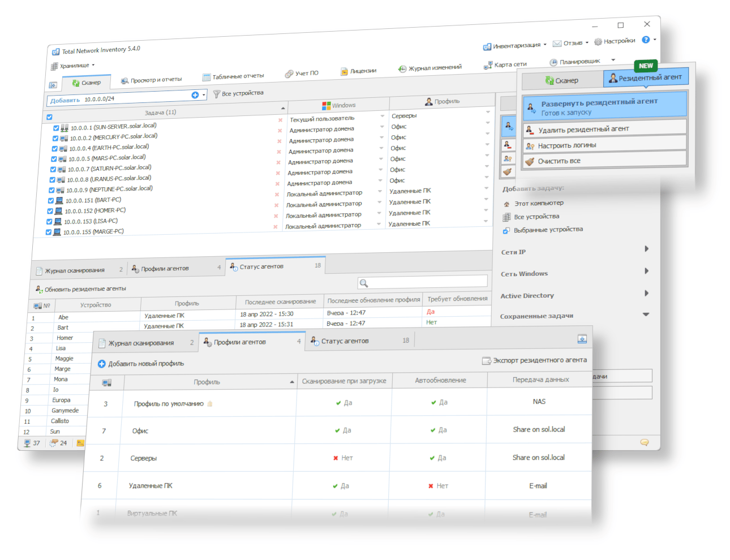Click Очистить все broom item
The image size is (730, 560).
pos(605,161)
